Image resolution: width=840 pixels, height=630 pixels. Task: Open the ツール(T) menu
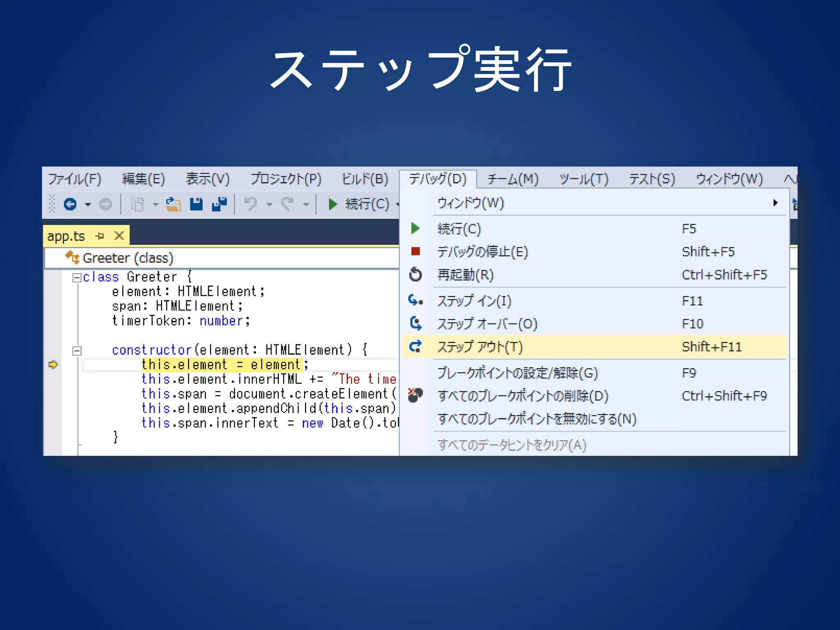(x=584, y=179)
